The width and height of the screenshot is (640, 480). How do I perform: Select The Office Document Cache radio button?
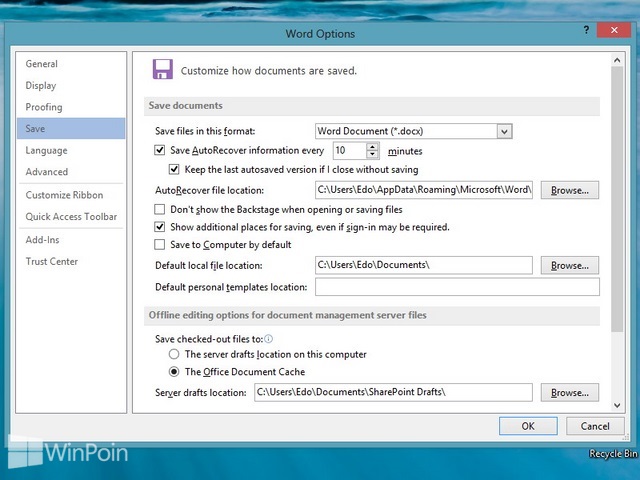tap(174, 371)
